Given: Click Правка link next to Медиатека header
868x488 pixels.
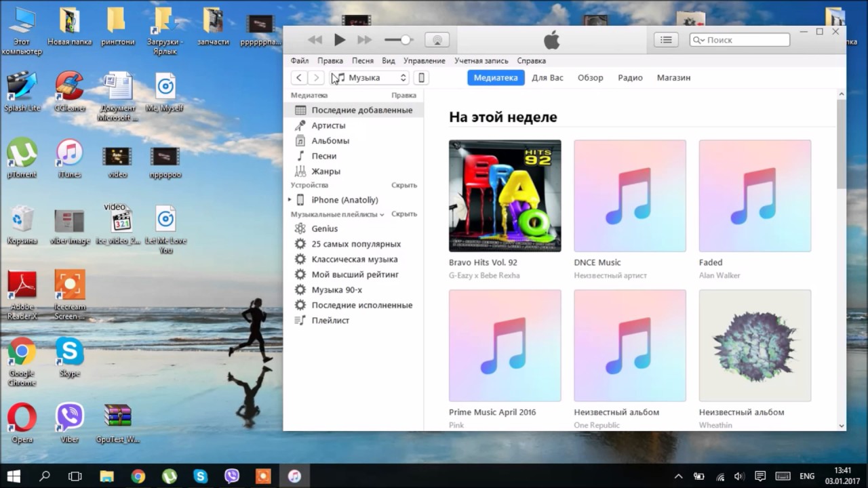Looking at the screenshot, I should 403,96.
